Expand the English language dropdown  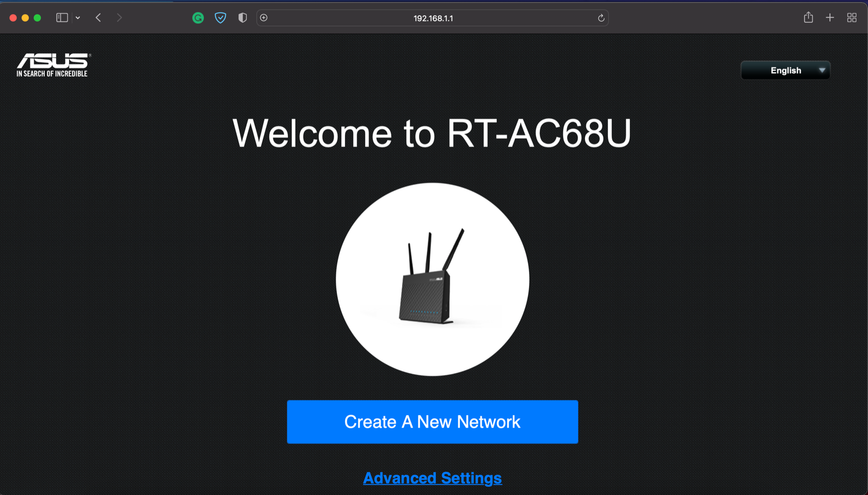tap(785, 70)
